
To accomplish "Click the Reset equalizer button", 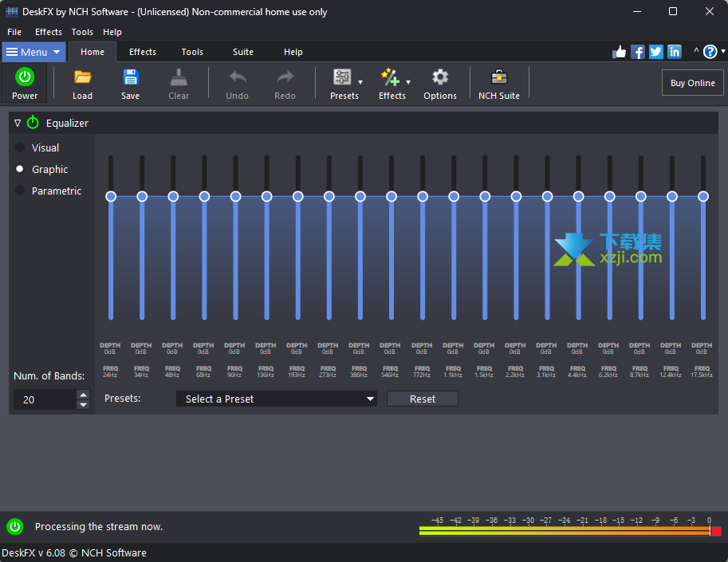I will [x=423, y=399].
